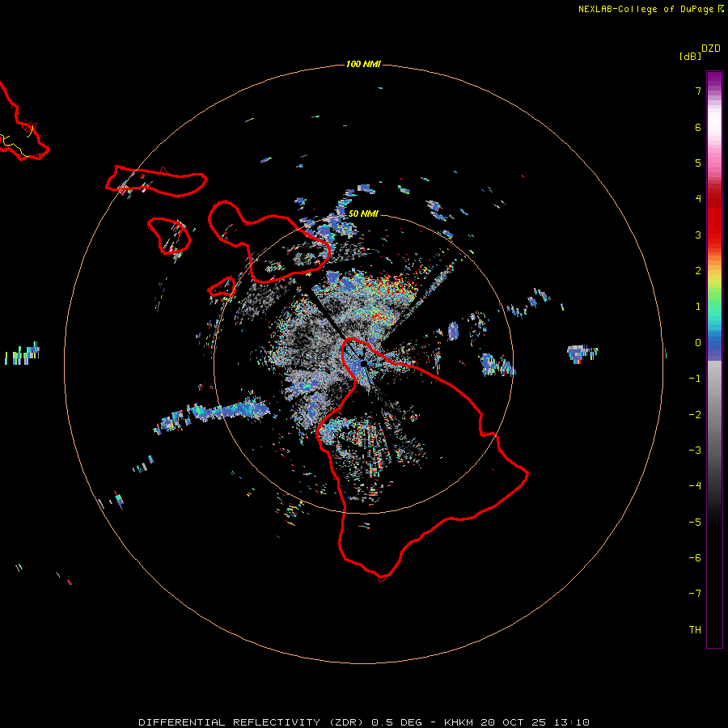The image size is (728, 728).
Task: Click the "-3" value on the color scale
Action: (x=695, y=451)
